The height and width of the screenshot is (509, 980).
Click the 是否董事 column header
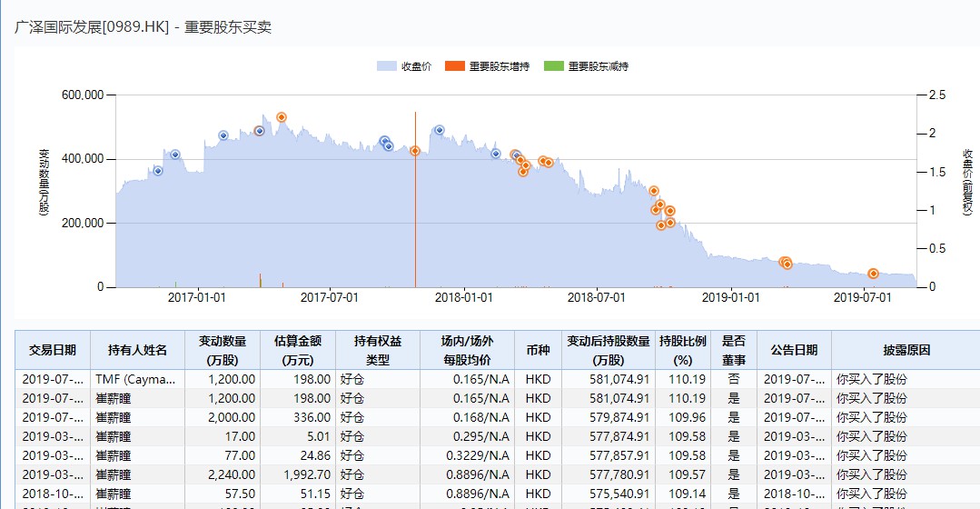click(733, 350)
